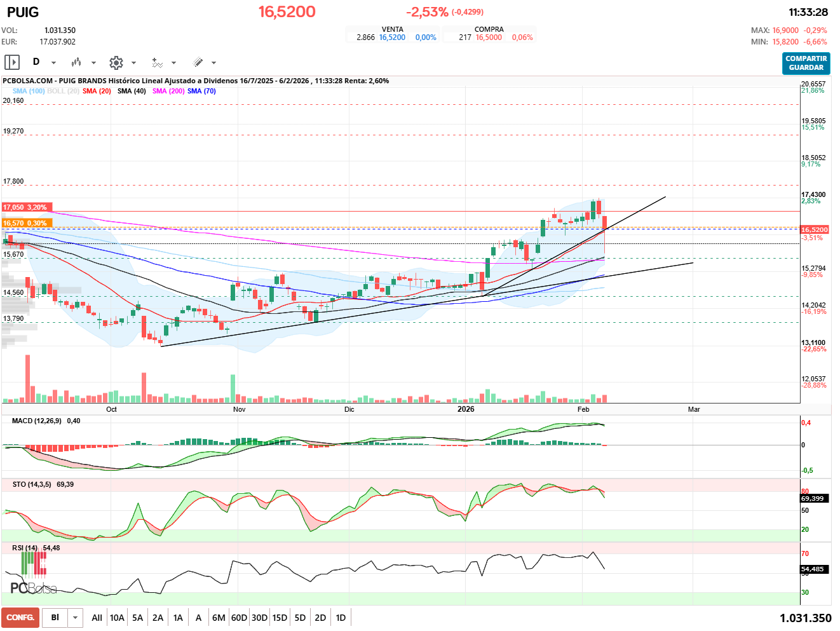
Task: Toggle the SMA (200) indicator label
Action: [x=168, y=91]
